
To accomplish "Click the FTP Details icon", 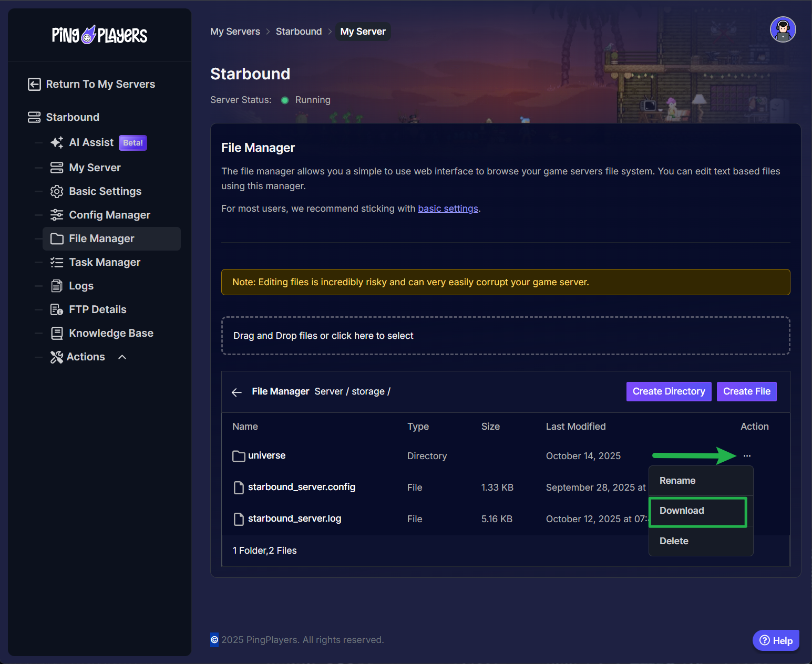I will [57, 310].
